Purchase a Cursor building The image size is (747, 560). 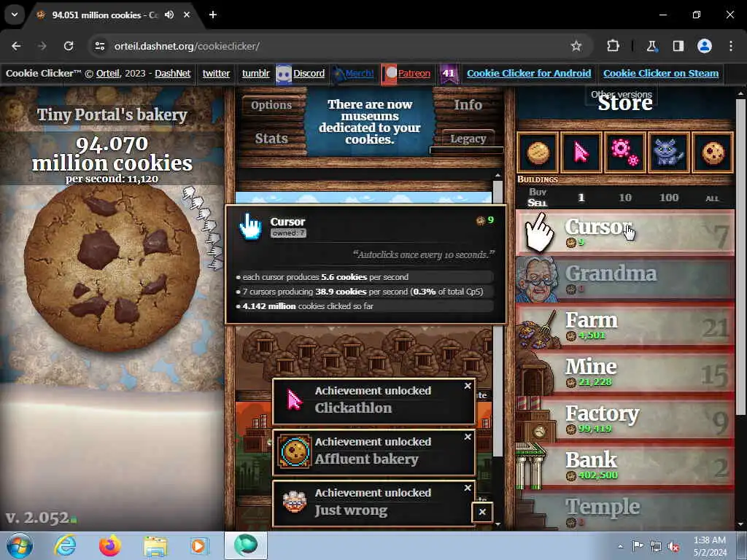point(625,233)
